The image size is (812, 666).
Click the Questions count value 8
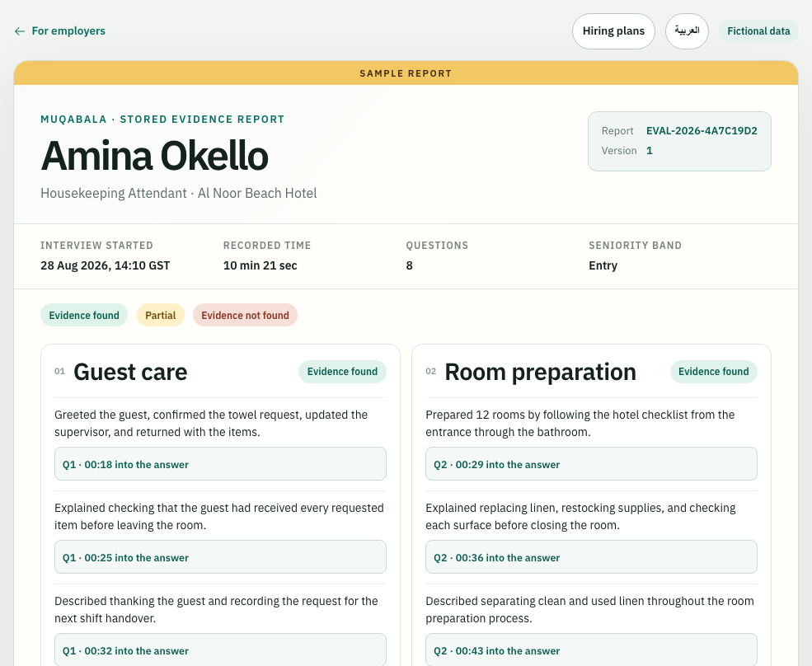coord(409,265)
